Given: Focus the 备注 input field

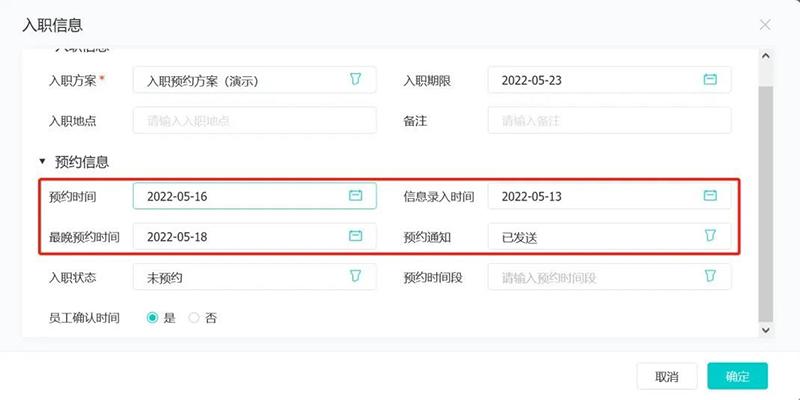Looking at the screenshot, I should point(609,120).
